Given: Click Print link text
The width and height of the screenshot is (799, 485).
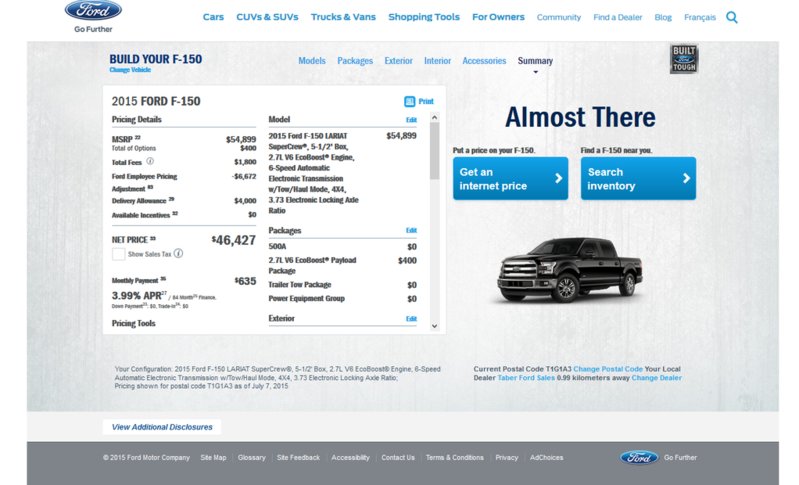Looking at the screenshot, I should (x=426, y=101).
